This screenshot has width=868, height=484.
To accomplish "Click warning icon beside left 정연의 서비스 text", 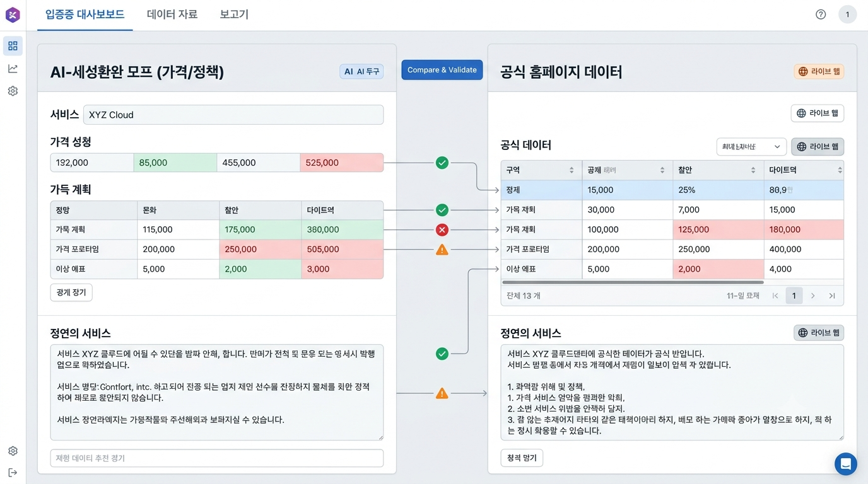I will coord(442,394).
